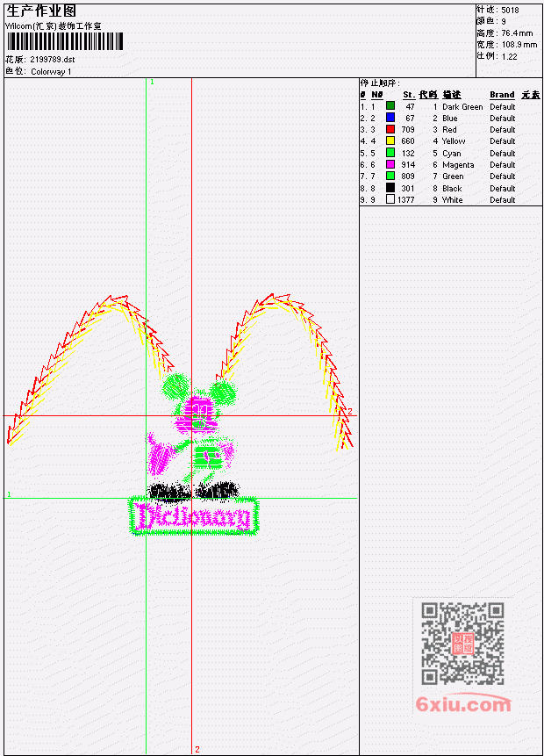Screen dimensions: 544x756
Task: Select stitch count 914 in Magenta row
Action: [408, 165]
